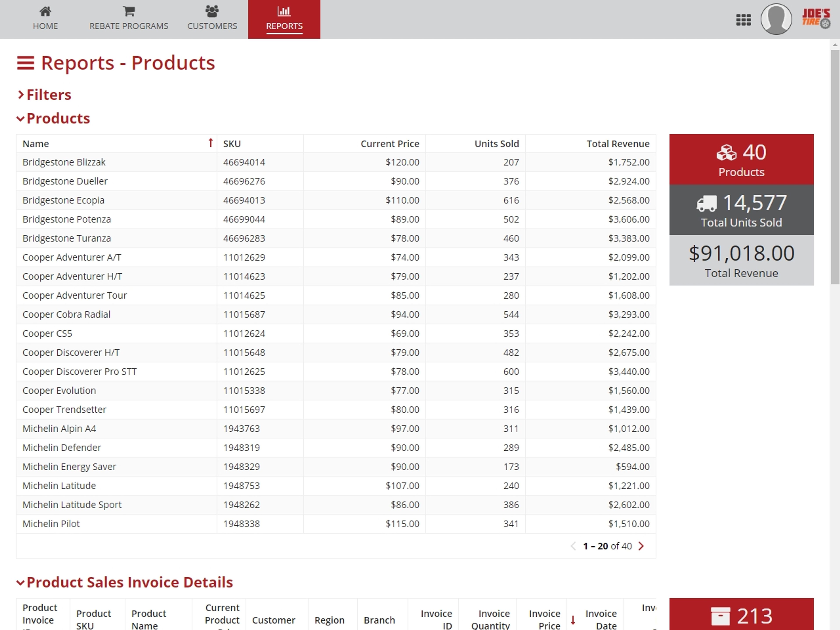
Task: Go to previous page of products
Action: (573, 546)
